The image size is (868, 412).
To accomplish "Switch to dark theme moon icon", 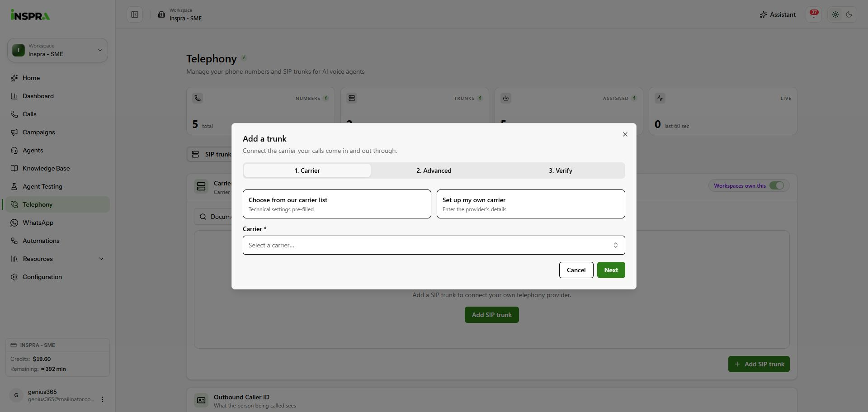I will (x=849, y=14).
